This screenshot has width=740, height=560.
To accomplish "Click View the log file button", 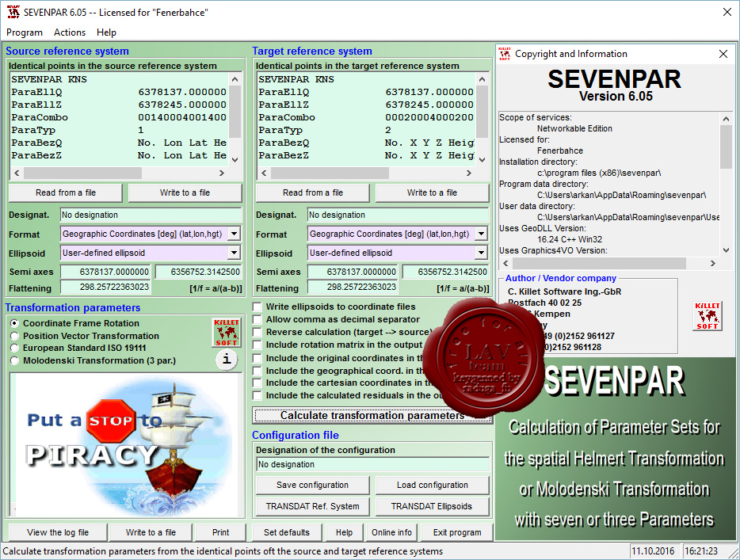I will (x=58, y=532).
